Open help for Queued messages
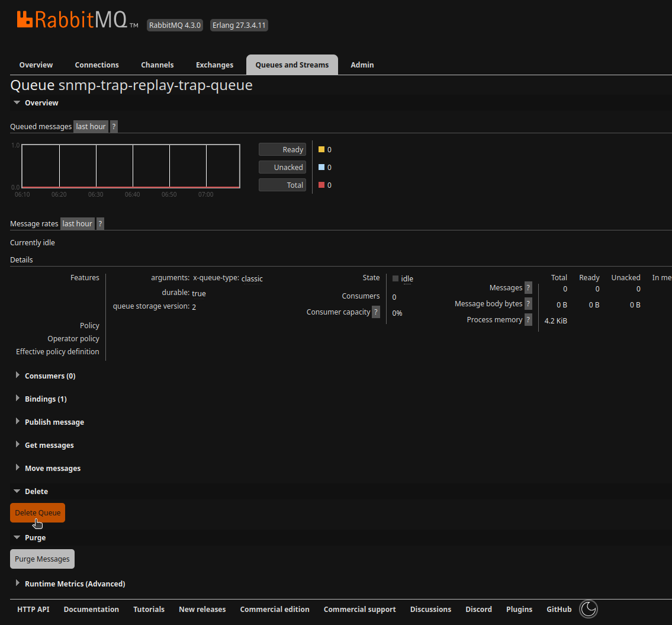 (x=114, y=127)
